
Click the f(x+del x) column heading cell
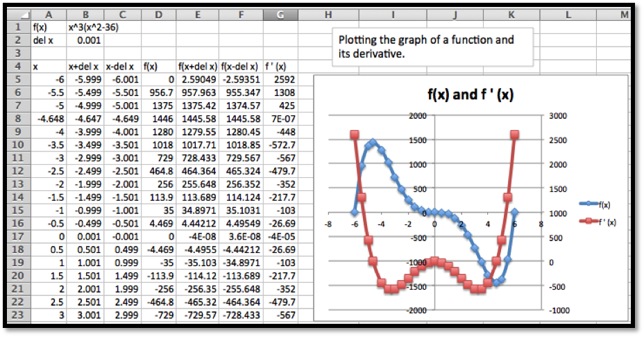[198, 67]
